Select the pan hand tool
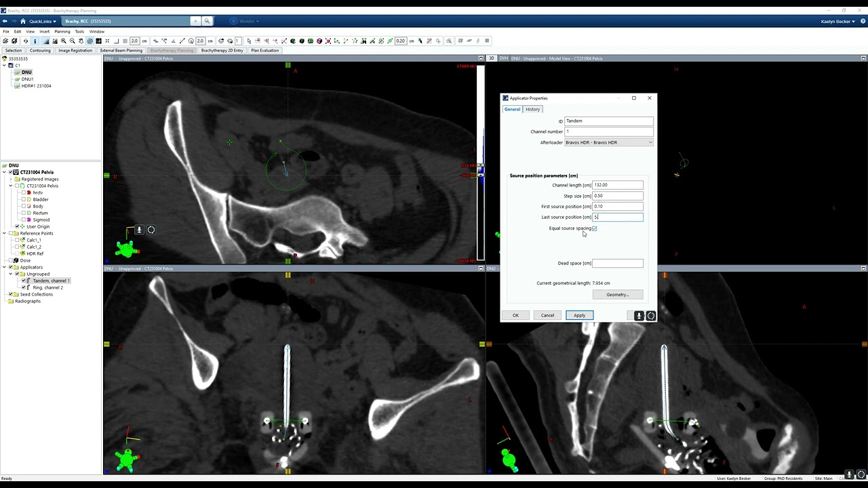The width and height of the screenshot is (868, 488). [81, 41]
